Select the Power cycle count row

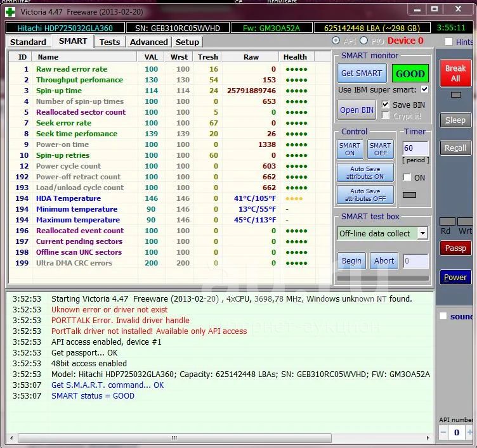170,166
